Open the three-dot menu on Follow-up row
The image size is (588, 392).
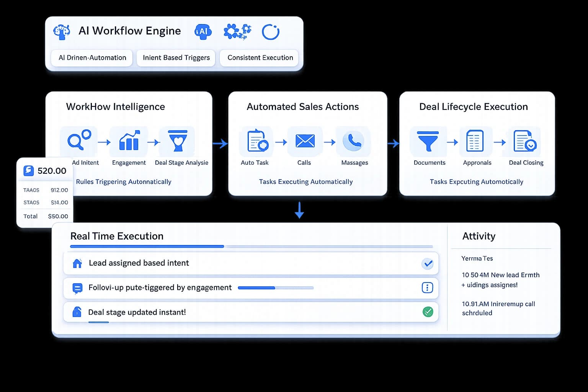tap(427, 288)
